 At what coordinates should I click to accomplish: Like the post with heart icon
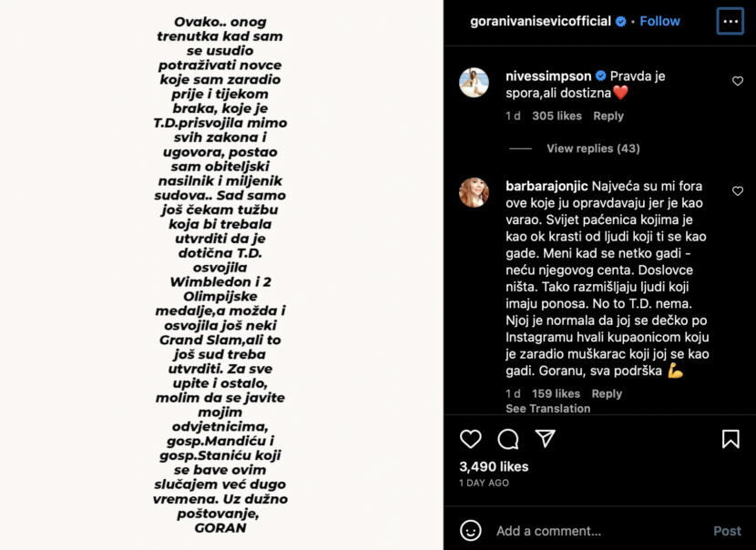point(471,439)
